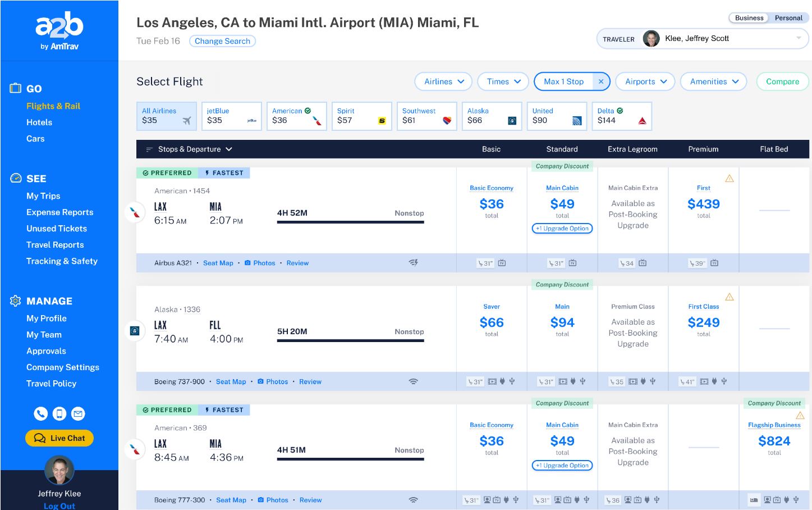Click American Airlines logo for flight 1454
The image size is (812, 510).
pos(135,213)
